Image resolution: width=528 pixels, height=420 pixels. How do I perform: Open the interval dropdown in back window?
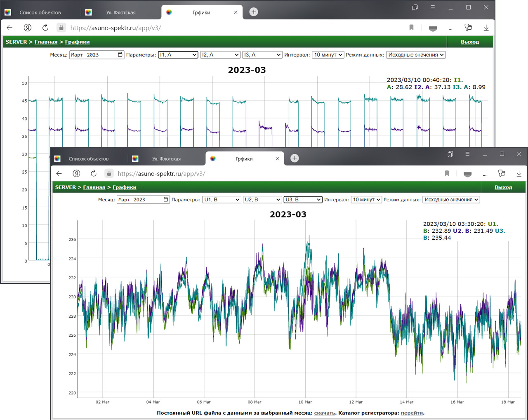[328, 54]
